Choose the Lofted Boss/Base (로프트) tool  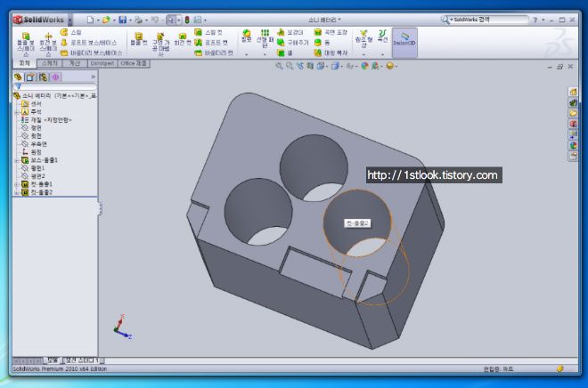click(88, 43)
